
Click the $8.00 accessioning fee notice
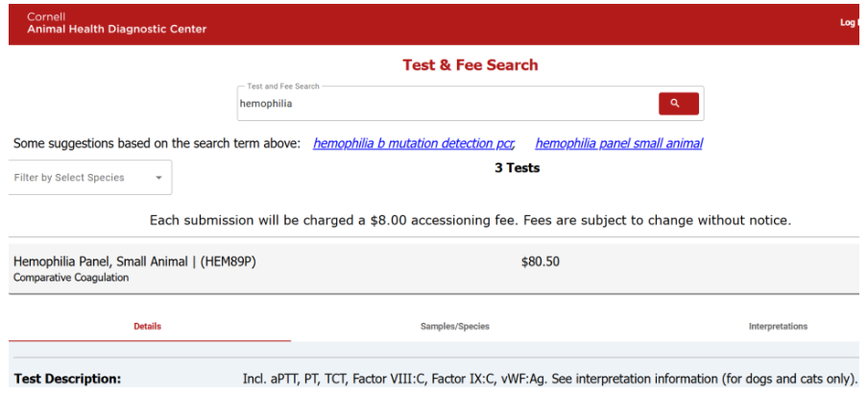point(470,220)
